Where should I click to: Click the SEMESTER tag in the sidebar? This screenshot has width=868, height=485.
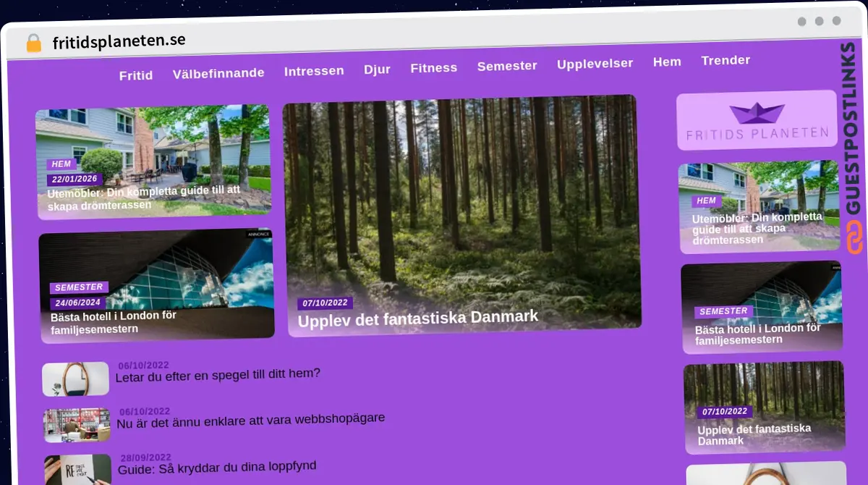click(723, 312)
